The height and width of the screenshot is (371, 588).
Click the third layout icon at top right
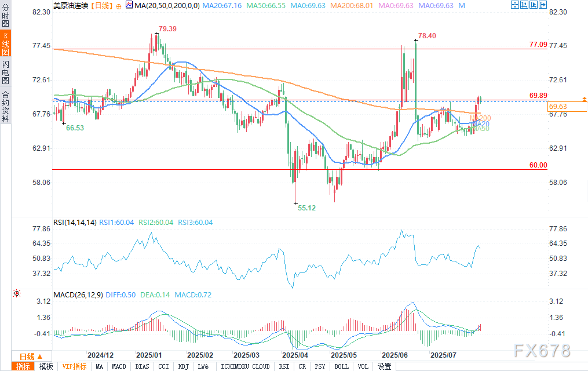tap(533, 5)
